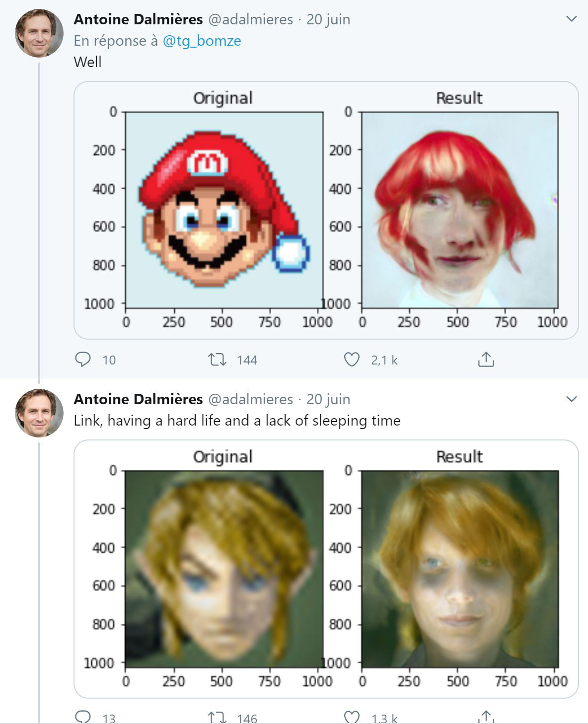
Task: Share the Mario tweet via upload icon
Action: 485,360
